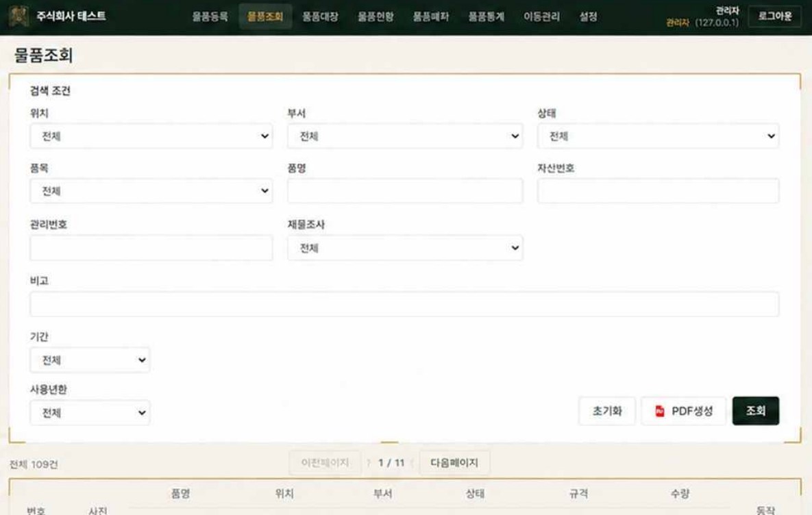The width and height of the screenshot is (812, 515).
Task: Open the 부서 dropdown
Action: click(405, 136)
